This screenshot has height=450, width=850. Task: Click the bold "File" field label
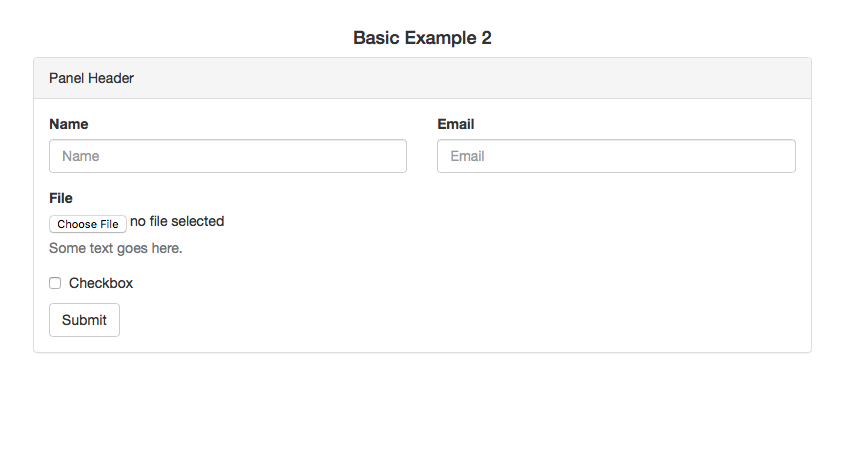click(61, 198)
